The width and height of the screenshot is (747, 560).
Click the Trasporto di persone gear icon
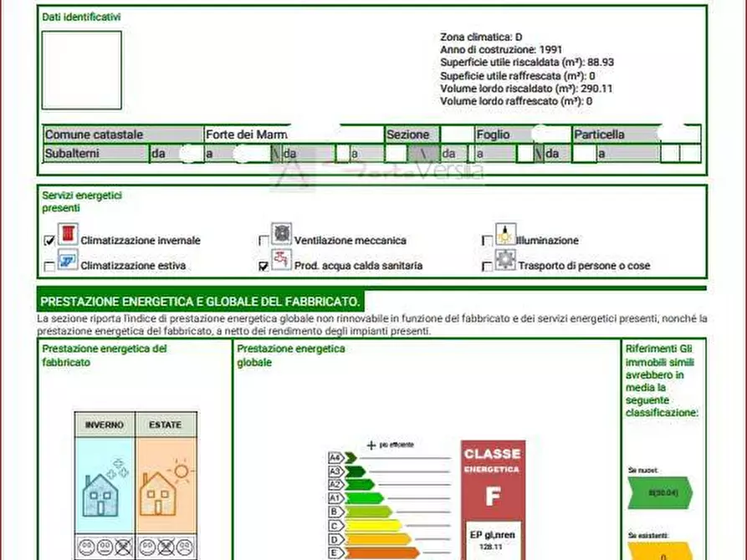(x=505, y=259)
